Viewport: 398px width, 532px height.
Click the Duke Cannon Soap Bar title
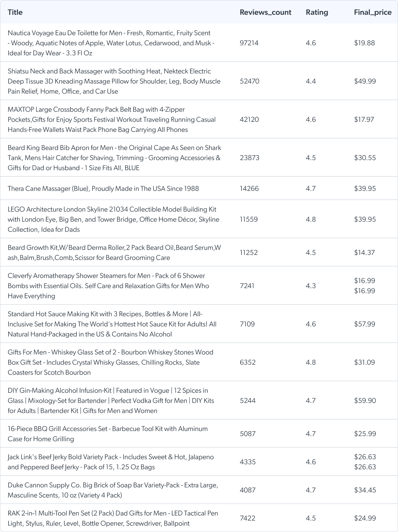point(113,490)
